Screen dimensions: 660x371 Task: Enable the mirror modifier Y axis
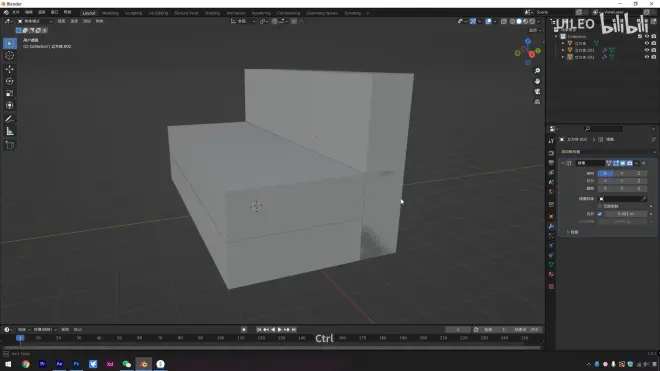(x=622, y=173)
